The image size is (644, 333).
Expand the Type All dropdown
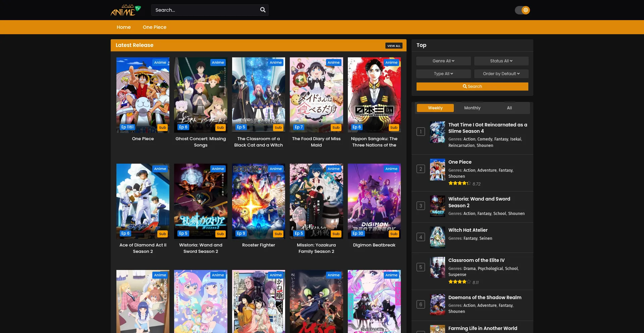(443, 73)
